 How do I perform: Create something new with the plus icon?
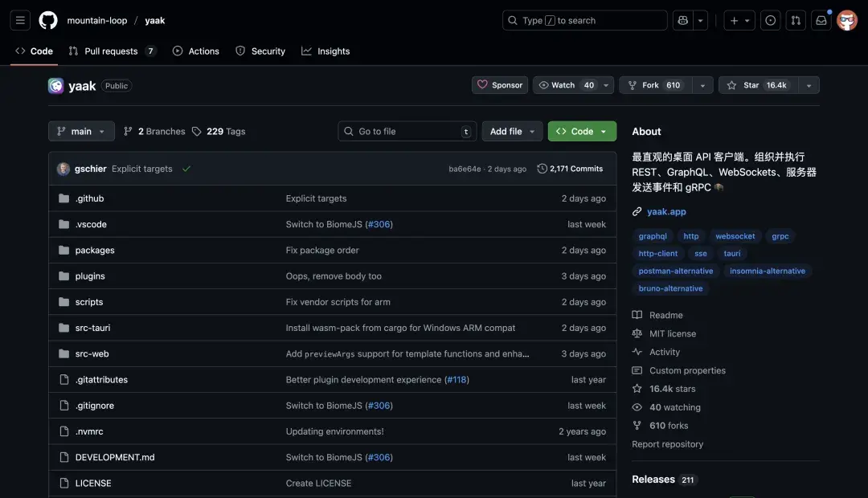point(734,19)
